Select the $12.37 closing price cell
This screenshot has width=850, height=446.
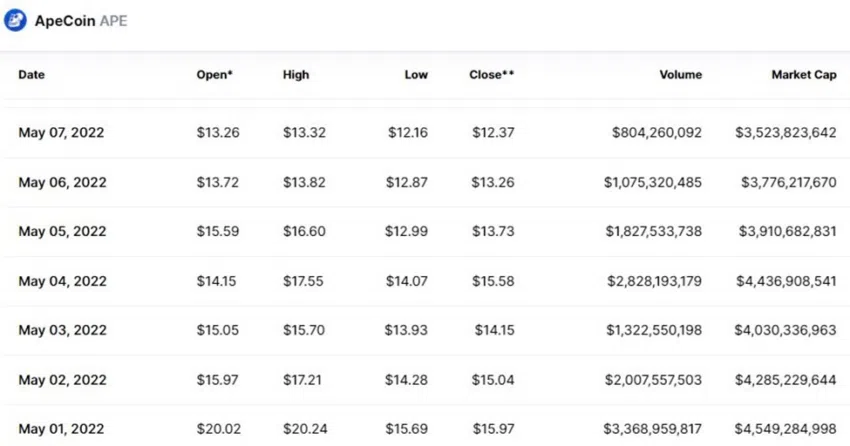coord(493,132)
